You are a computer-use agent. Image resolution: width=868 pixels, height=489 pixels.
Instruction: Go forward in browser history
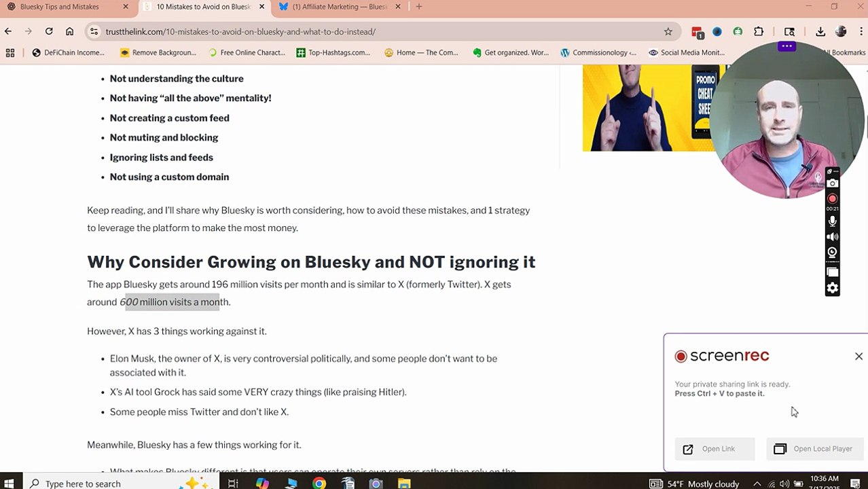tap(29, 31)
